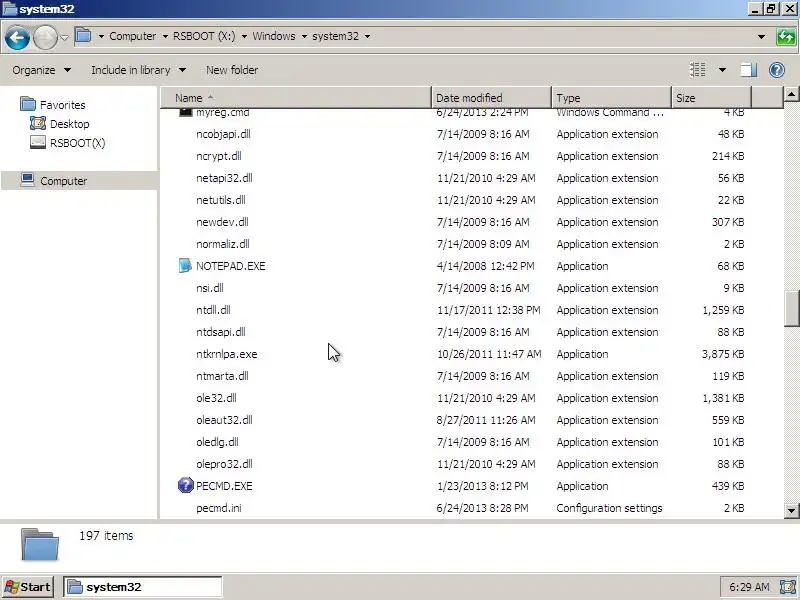Click the PECMD.EXE file icon
Viewport: 800px width, 600px height.
coord(186,485)
